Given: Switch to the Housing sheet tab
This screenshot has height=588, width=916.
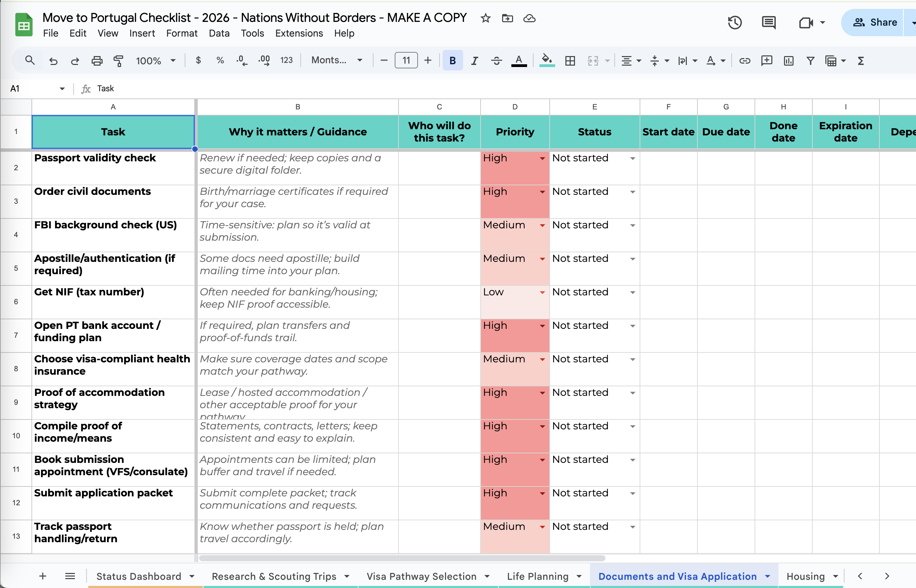Looking at the screenshot, I should pos(805,576).
